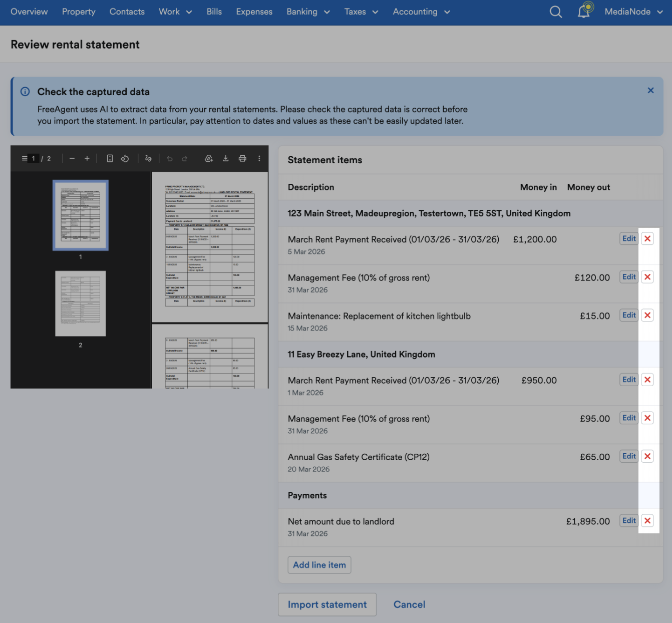Viewport: 672px width, 623px height.
Task: Delete the £95.00 Management Fee item
Action: [647, 418]
